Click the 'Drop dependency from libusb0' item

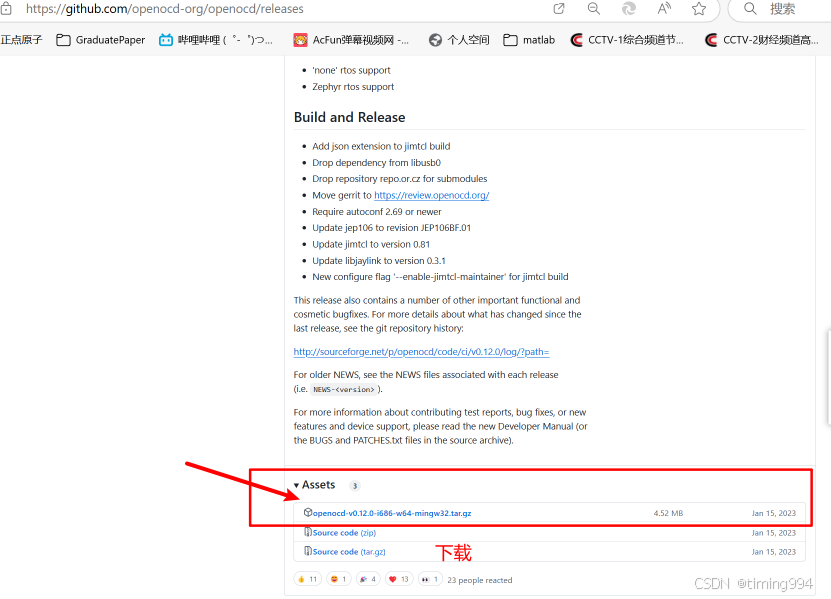376,163
